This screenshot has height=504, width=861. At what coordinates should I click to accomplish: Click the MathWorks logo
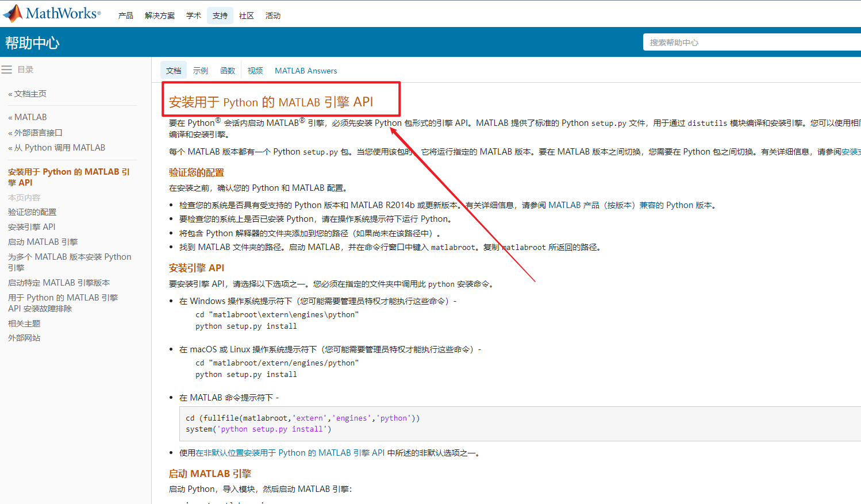pos(52,13)
